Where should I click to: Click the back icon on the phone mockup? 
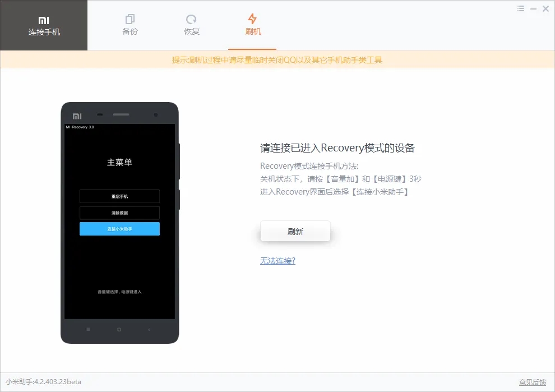(149, 330)
